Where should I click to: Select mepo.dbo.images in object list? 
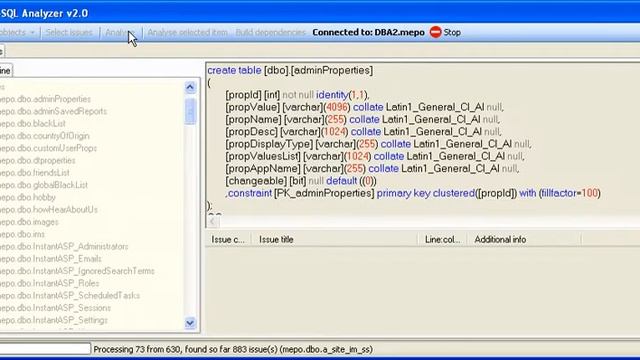pos(29,222)
